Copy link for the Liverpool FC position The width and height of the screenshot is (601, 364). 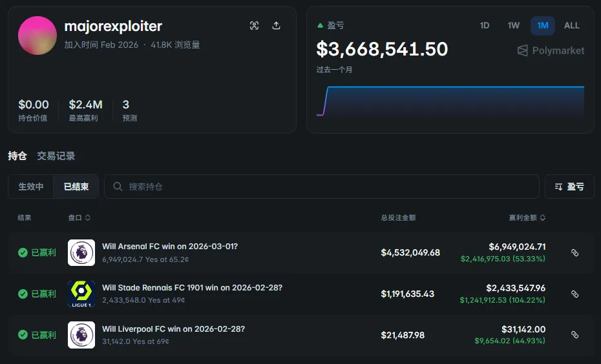point(575,335)
